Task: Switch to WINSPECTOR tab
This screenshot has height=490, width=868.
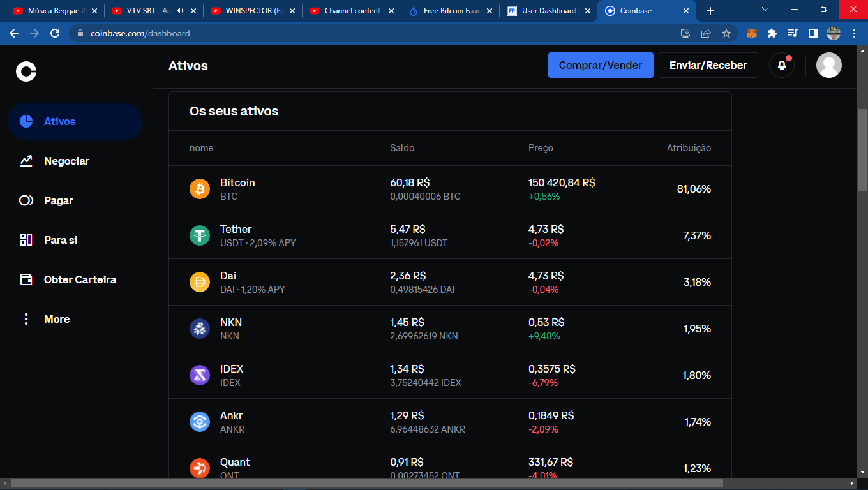Action: (254, 11)
